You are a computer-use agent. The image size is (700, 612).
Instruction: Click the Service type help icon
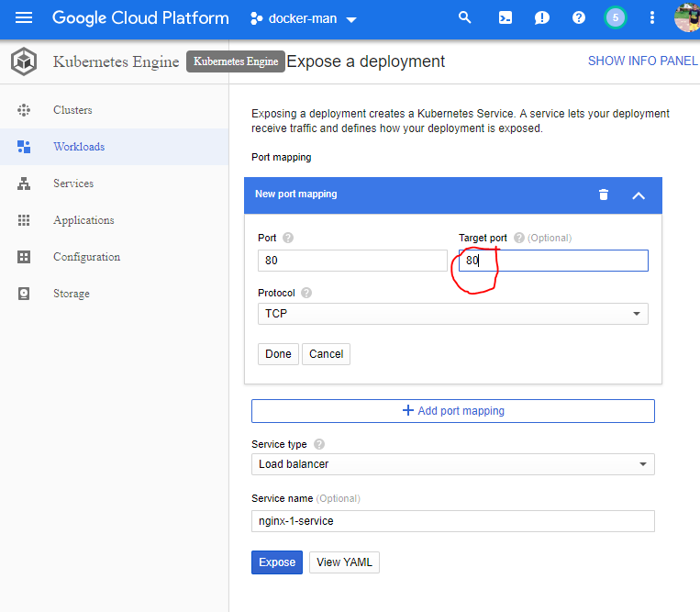tap(319, 444)
